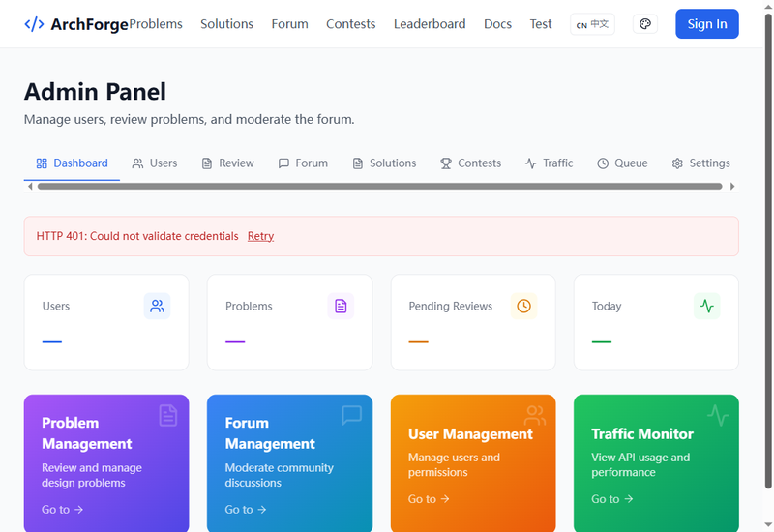
Task: Click the Users stat card people icon
Action: point(157,306)
